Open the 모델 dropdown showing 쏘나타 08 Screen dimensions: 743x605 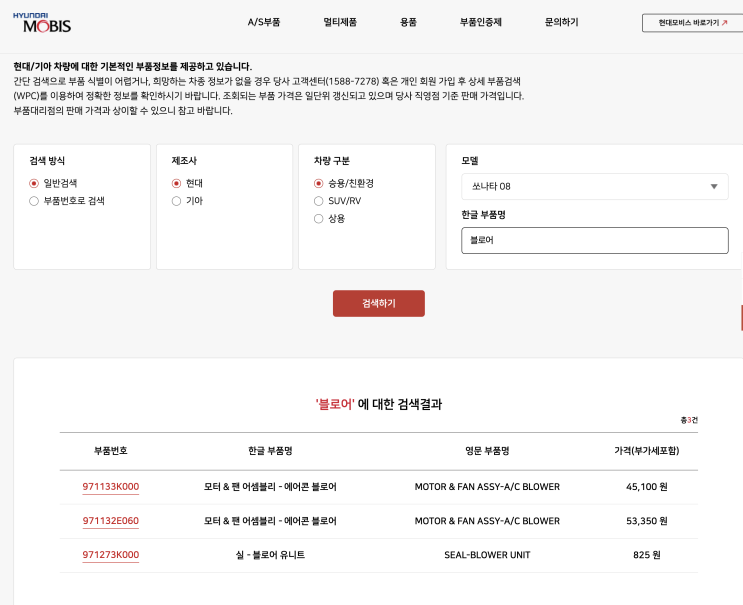pyautogui.click(x=595, y=187)
